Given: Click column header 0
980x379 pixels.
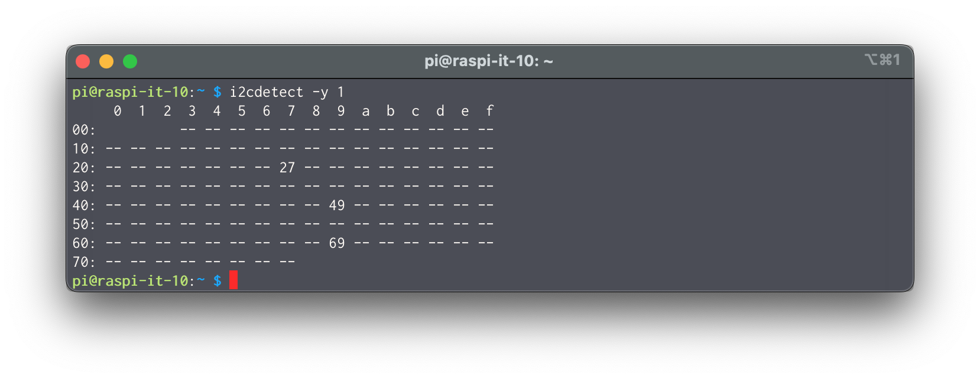Looking at the screenshot, I should pos(118,111).
